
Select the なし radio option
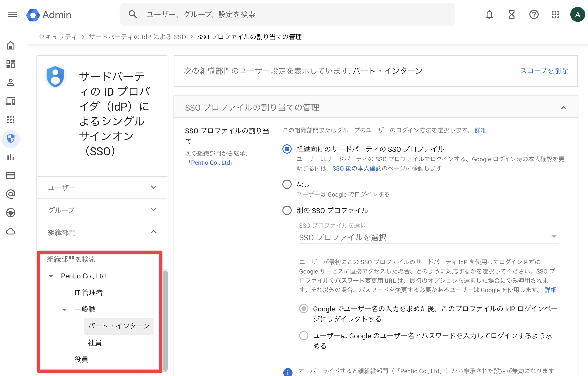[287, 184]
